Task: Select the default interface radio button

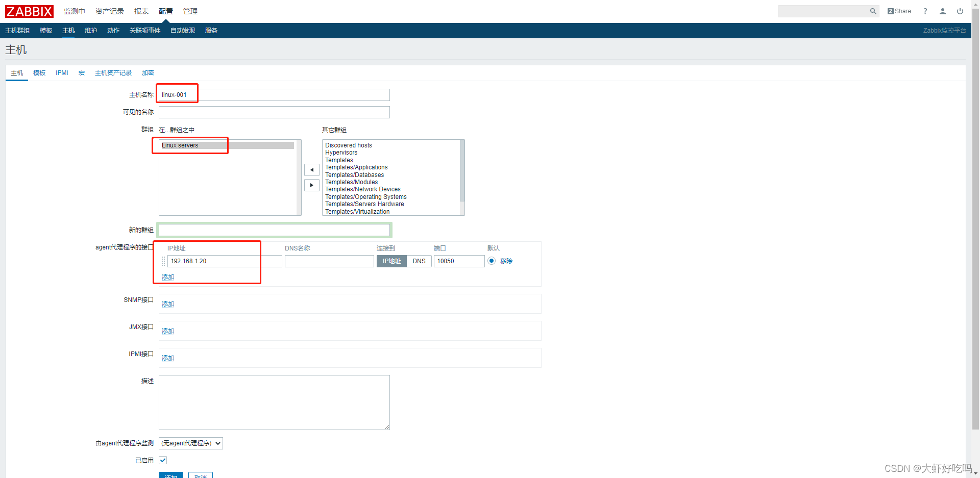Action: (x=492, y=261)
